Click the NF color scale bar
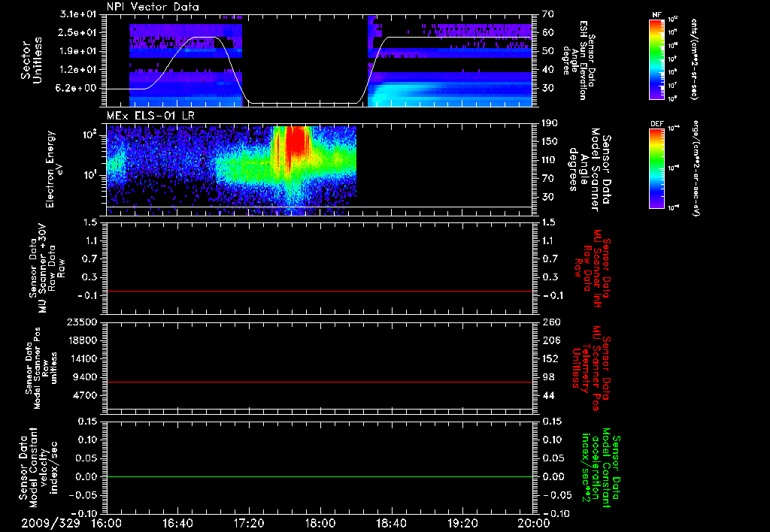 point(656,59)
